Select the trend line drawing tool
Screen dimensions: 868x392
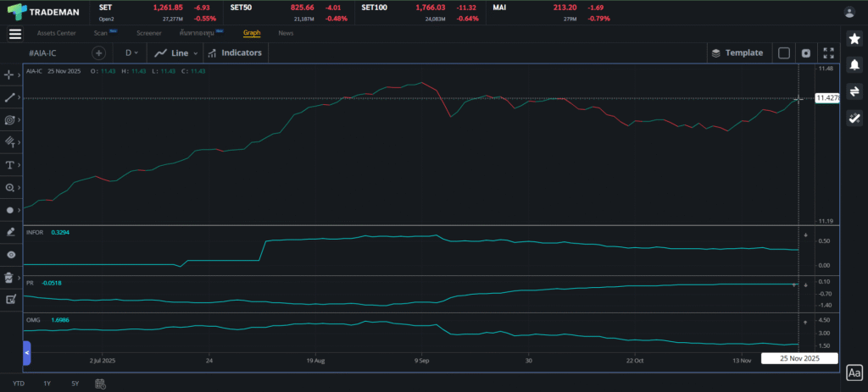pyautogui.click(x=10, y=97)
